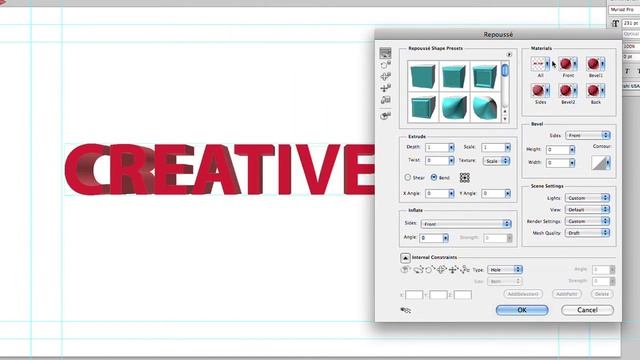Screen dimensions: 640x360
Task: Select the constraint circle path tool icon
Action: 430,269
